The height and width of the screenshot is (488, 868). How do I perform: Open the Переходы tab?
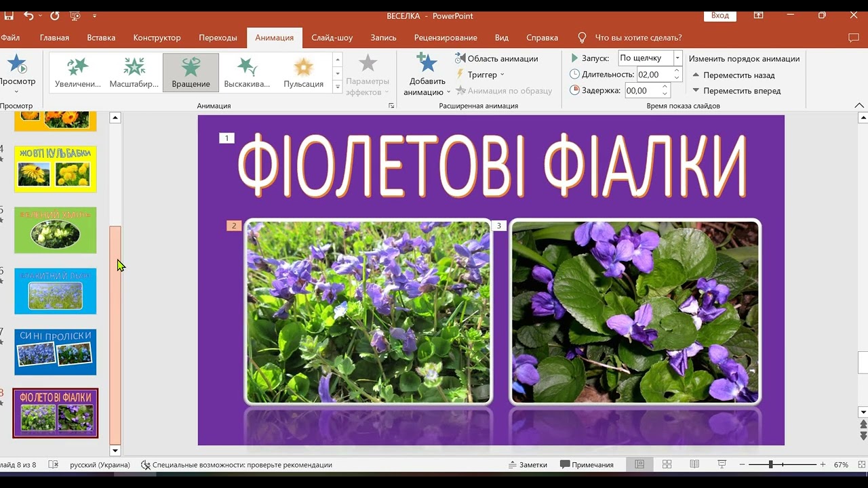(218, 38)
